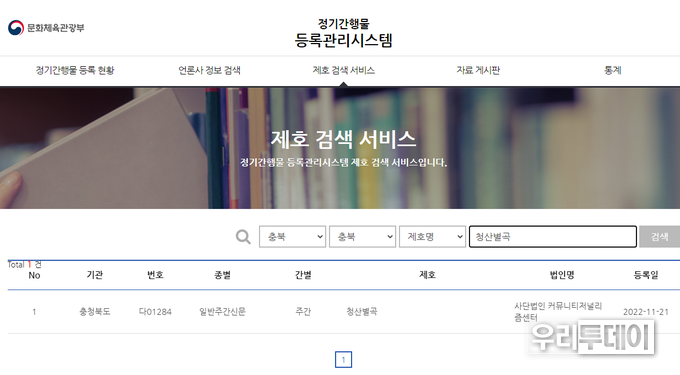
Task: Select the 제호 검색 서비스 menu
Action: pyautogui.click(x=343, y=70)
